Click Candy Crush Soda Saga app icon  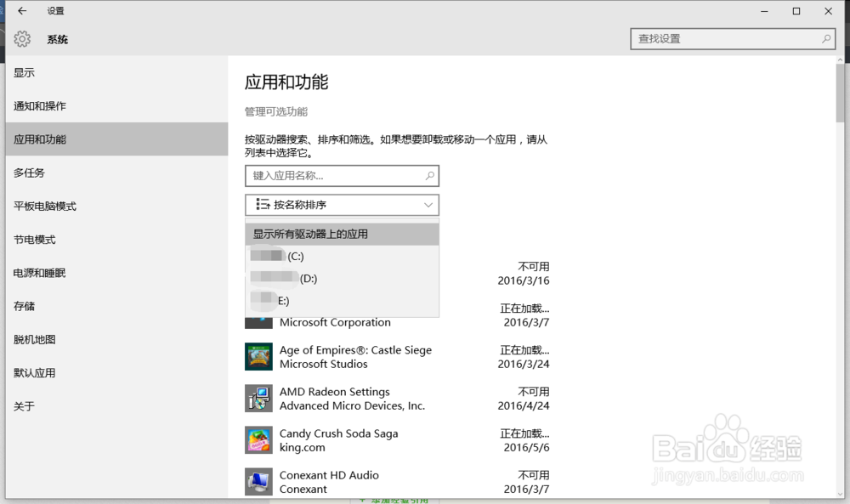click(258, 440)
